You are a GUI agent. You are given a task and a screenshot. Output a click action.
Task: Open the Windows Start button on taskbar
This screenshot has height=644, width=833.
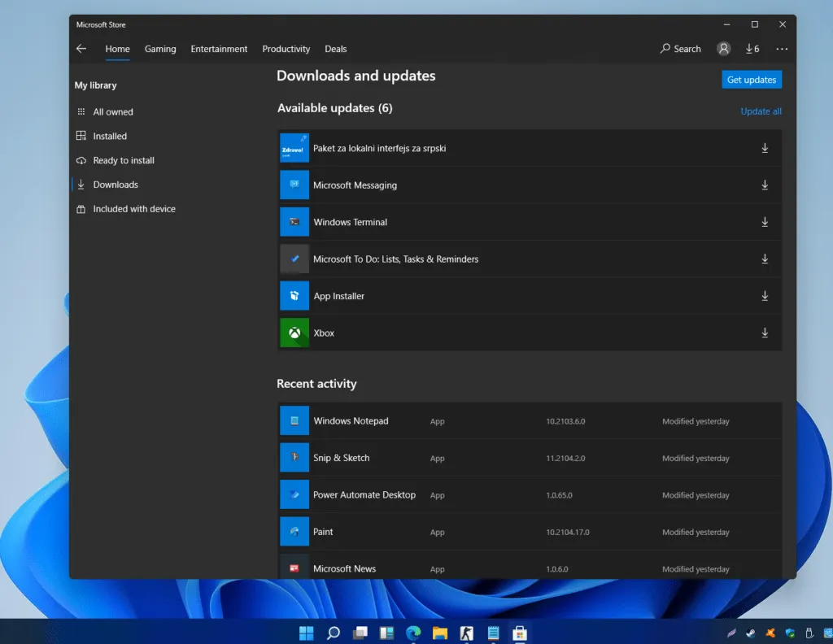pyautogui.click(x=307, y=633)
